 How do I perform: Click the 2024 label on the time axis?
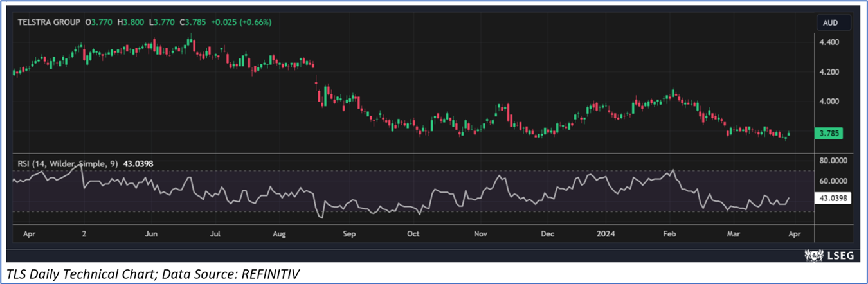click(606, 235)
